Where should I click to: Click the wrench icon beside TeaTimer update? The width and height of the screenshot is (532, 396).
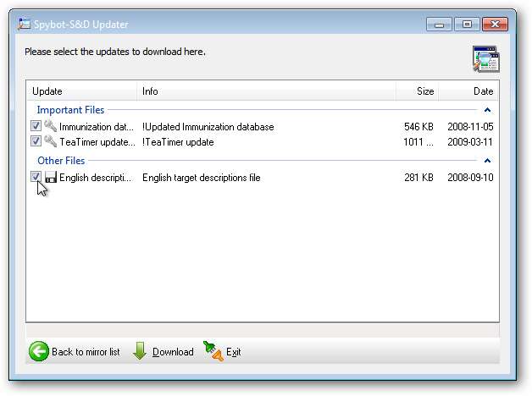coord(51,141)
